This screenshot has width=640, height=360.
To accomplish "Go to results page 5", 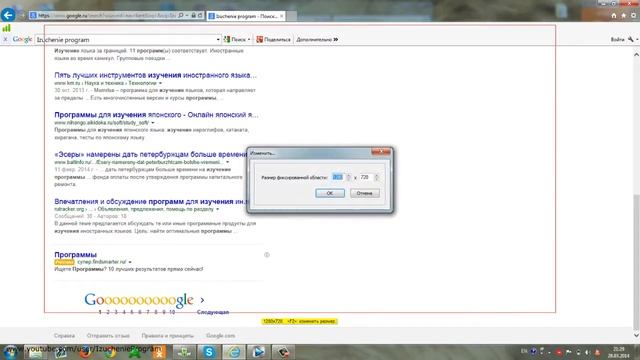I will point(132,312).
